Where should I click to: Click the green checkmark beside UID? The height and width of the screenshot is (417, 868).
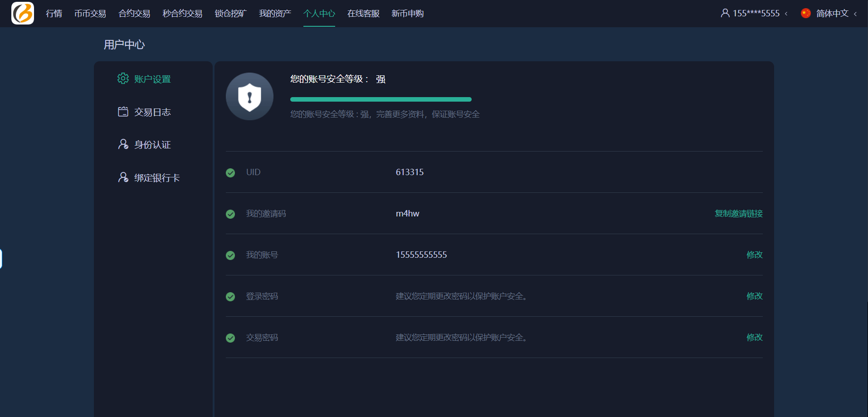(230, 172)
